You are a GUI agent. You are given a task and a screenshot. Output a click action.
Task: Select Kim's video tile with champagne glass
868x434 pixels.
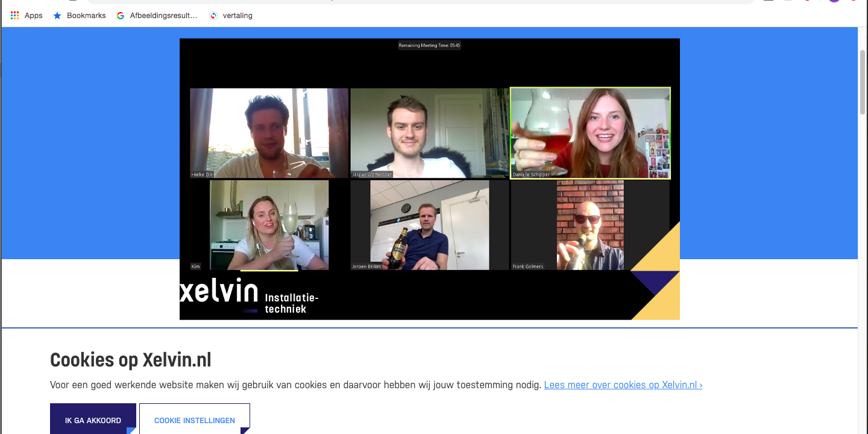[x=269, y=225]
